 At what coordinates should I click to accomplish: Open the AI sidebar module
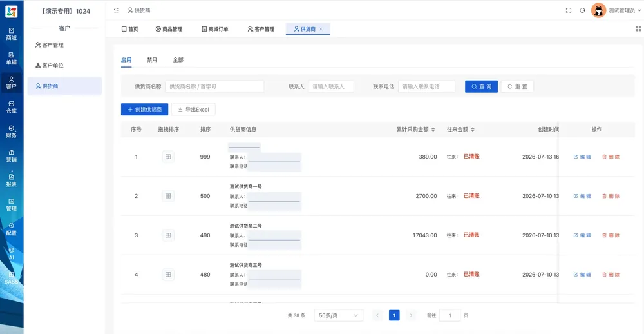(12, 253)
